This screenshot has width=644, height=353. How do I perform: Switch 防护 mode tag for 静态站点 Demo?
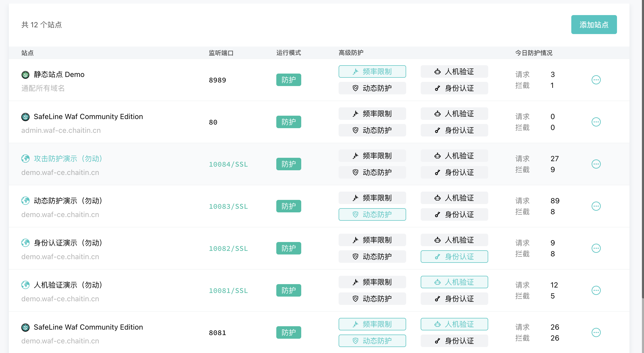[289, 80]
